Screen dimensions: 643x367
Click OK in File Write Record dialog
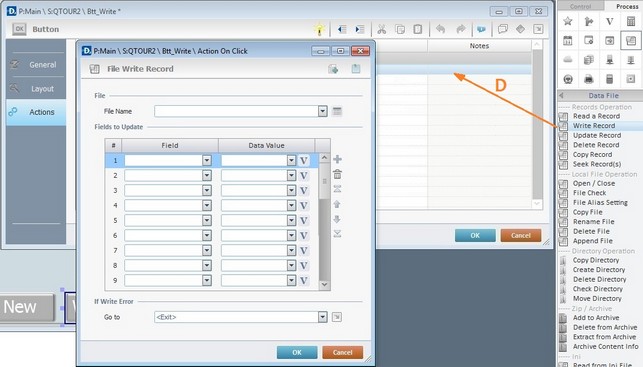tap(297, 352)
